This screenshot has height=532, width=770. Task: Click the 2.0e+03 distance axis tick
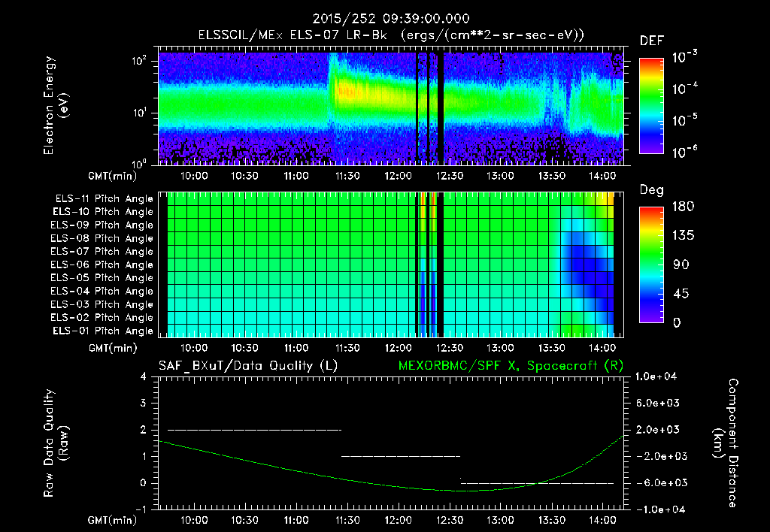[657, 429]
